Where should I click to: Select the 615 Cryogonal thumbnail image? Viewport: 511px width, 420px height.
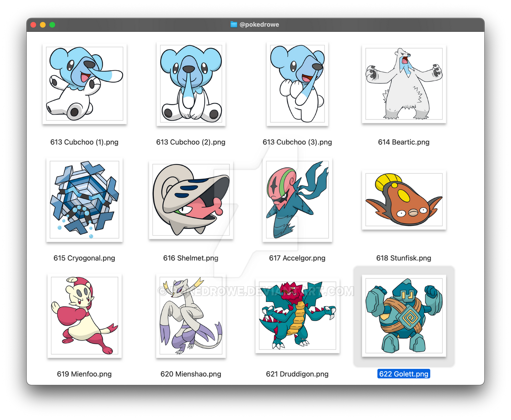(84, 200)
